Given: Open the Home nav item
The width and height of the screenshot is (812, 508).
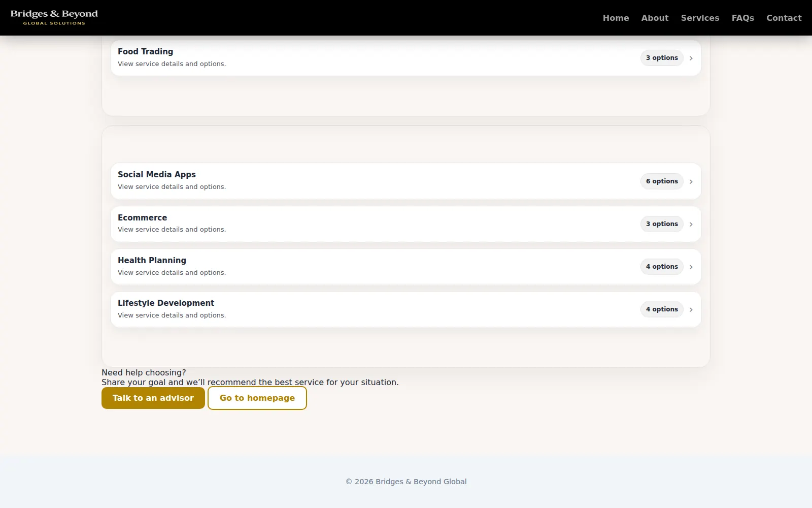Looking at the screenshot, I should click(616, 18).
